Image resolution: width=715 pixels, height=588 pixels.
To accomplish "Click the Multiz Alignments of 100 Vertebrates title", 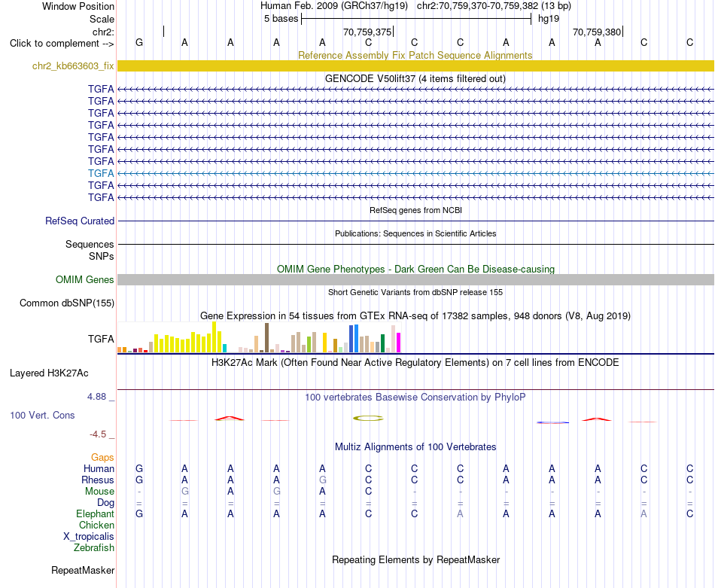I will pyautogui.click(x=415, y=447).
